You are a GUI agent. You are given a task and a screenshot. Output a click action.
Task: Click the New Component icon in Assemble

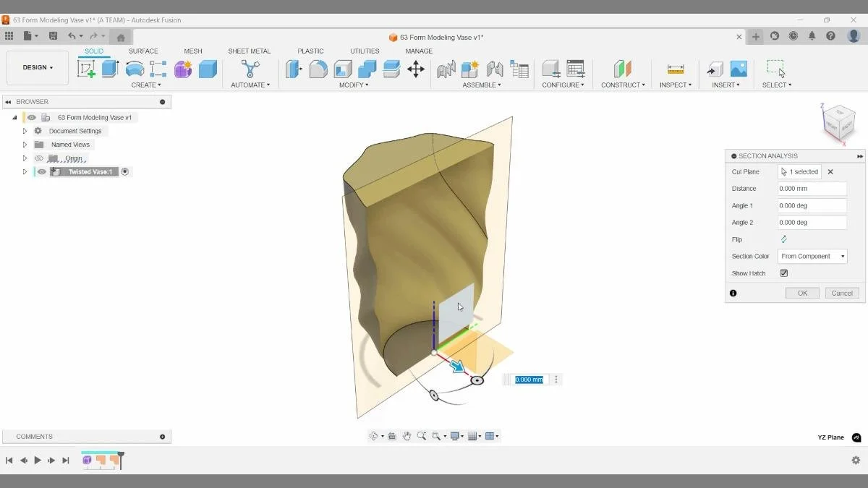click(x=469, y=69)
